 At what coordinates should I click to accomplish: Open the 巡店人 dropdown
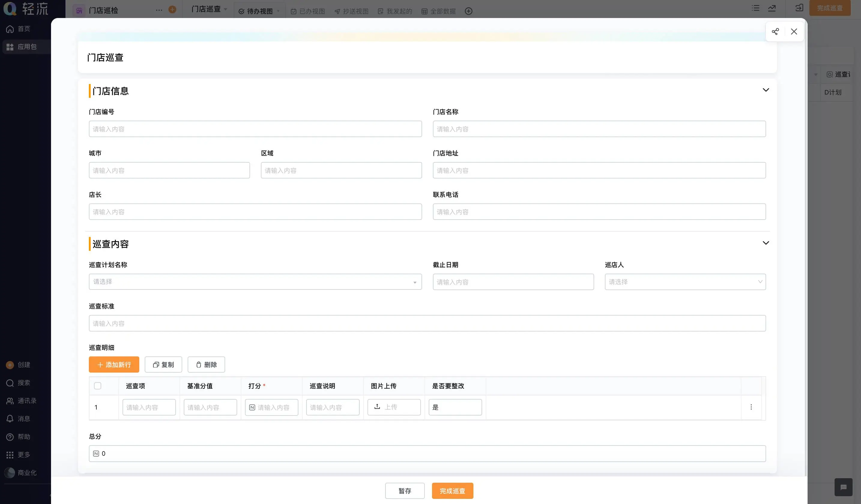685,282
